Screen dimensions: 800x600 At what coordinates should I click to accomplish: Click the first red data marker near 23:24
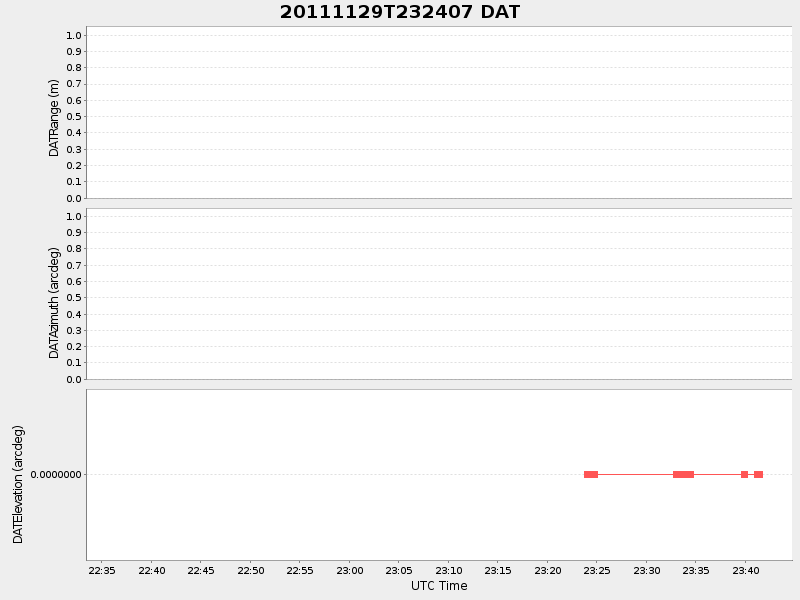click(x=591, y=474)
